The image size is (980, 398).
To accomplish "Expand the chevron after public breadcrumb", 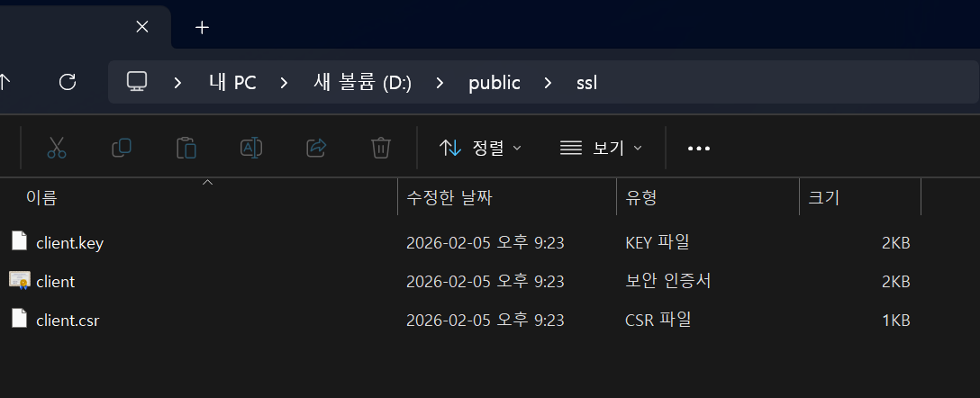I will click(x=548, y=83).
